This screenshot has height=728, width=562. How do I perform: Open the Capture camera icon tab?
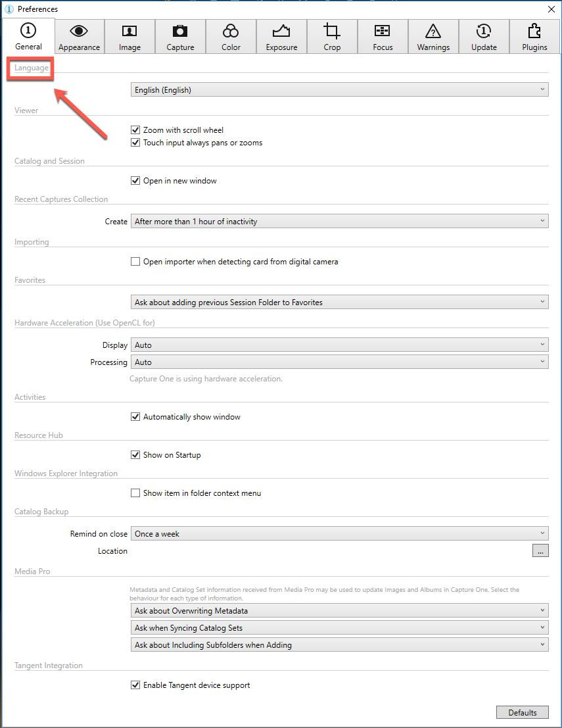click(x=180, y=37)
